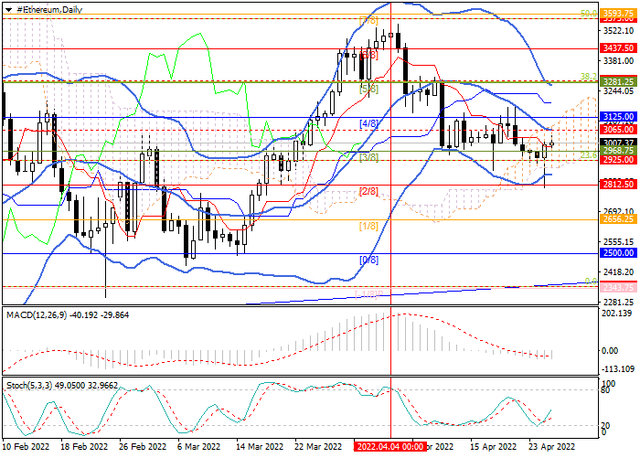The height and width of the screenshot is (457, 640).
Task: Open the chart menu triangle beside #Ethereum,Daily
Action: tap(9, 10)
